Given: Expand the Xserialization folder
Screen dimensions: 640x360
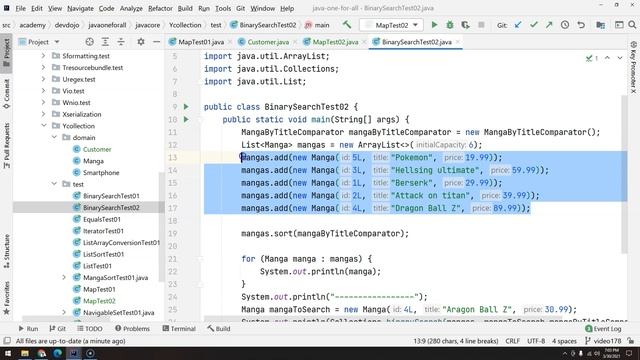Looking at the screenshot, I should (44, 114).
